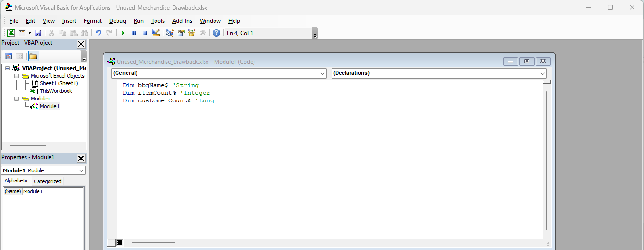Image resolution: width=644 pixels, height=250 pixels.
Task: Open the Window menu
Action: tap(210, 21)
